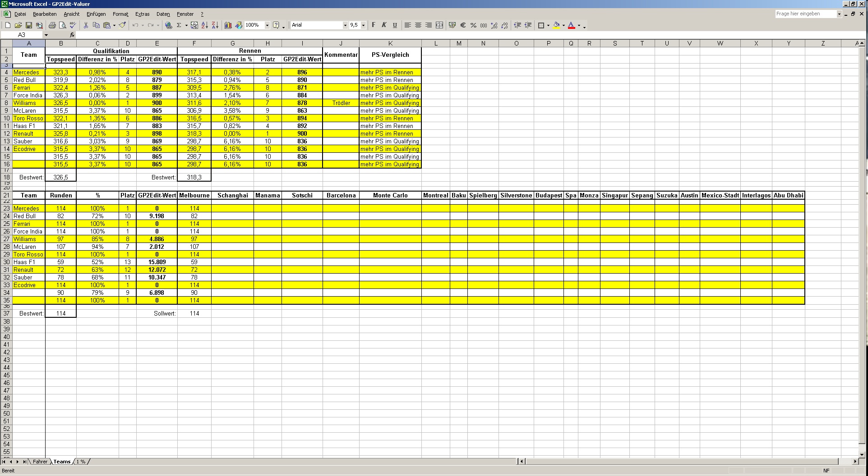The width and height of the screenshot is (868, 476).
Task: Open print preview from the toolbar
Action: click(63, 25)
